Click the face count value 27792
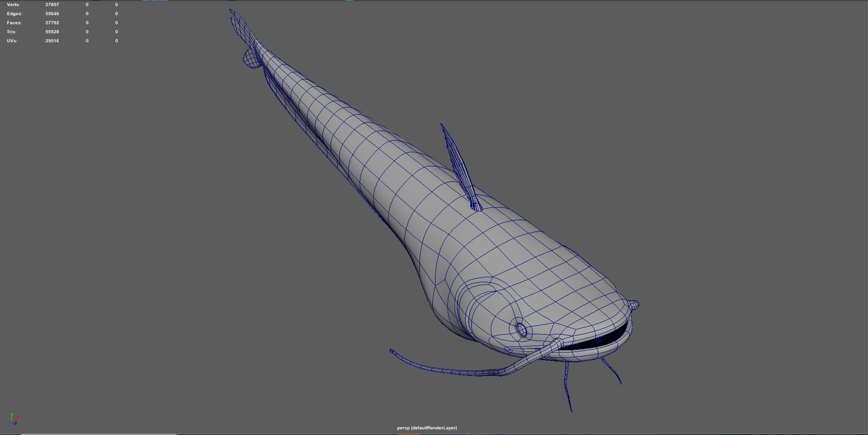This screenshot has width=868, height=435. (x=52, y=23)
